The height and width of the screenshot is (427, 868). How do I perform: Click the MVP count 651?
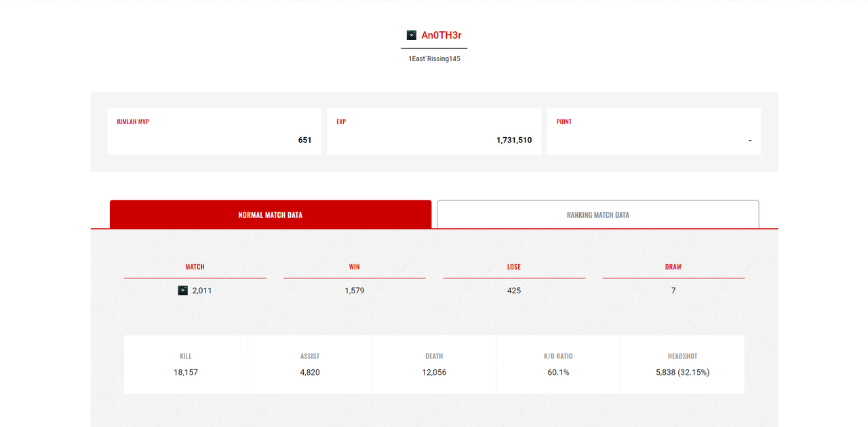tap(305, 141)
